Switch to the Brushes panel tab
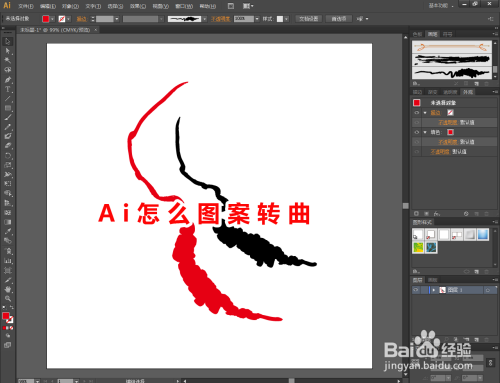The image size is (500, 383). pyautogui.click(x=432, y=34)
